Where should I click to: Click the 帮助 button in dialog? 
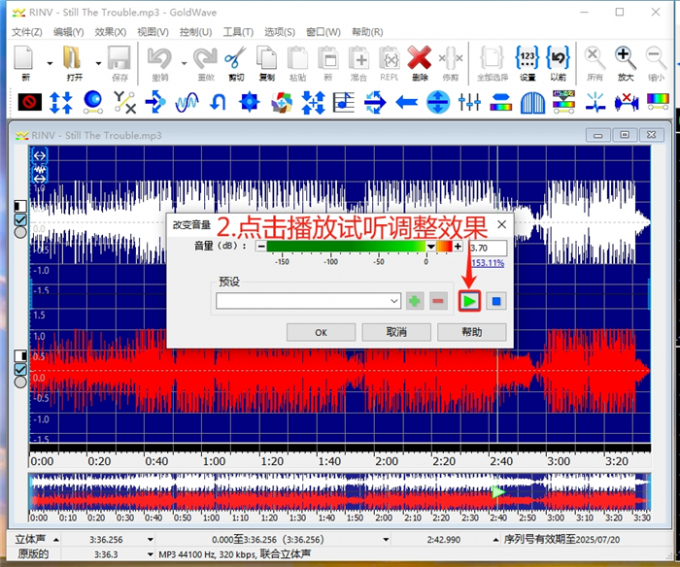point(471,332)
